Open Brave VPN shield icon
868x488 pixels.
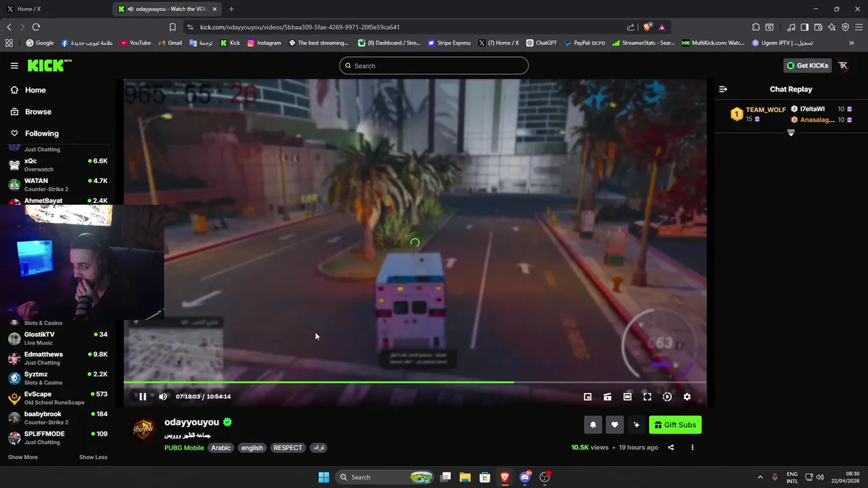coord(845,27)
